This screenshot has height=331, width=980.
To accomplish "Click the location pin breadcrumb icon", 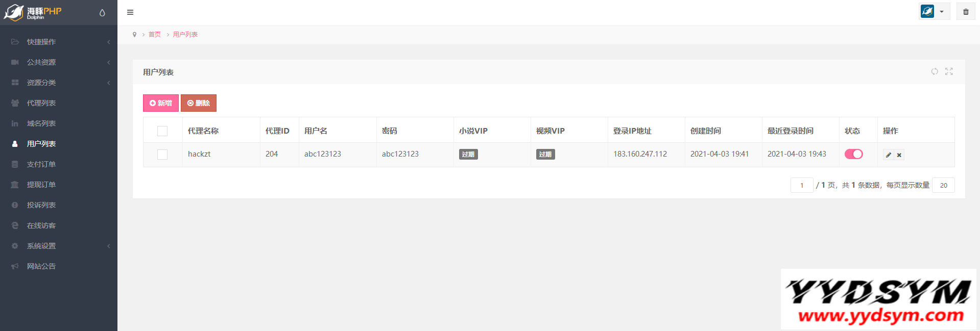I will [x=134, y=35].
